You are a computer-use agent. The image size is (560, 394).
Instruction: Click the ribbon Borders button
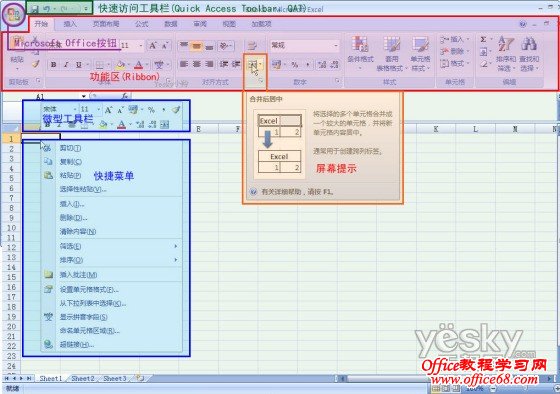tap(100, 65)
